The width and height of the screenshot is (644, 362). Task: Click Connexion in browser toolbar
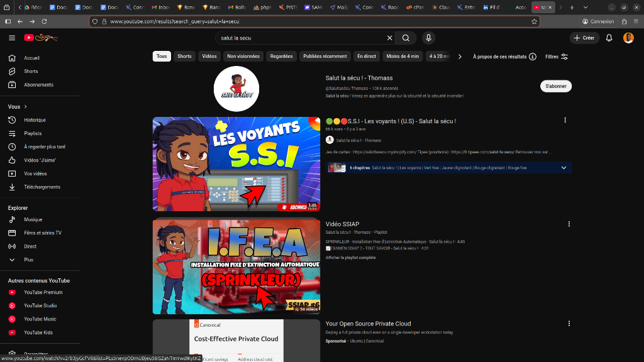[x=598, y=21]
